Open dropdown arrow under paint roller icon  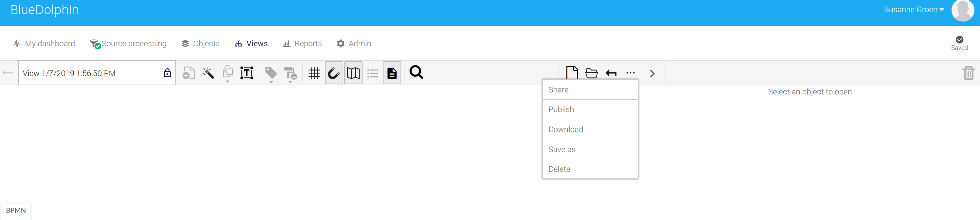tap(290, 82)
